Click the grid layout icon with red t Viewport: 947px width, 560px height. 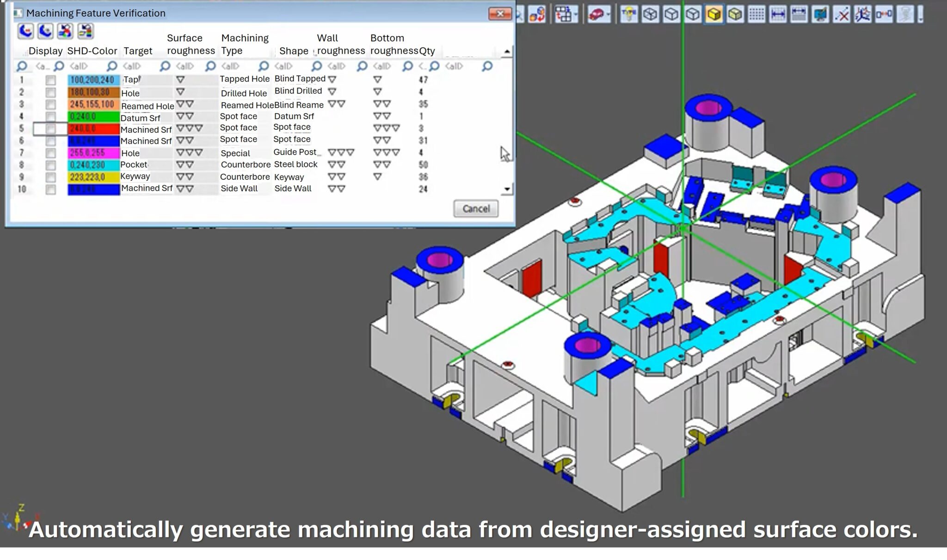click(x=564, y=14)
